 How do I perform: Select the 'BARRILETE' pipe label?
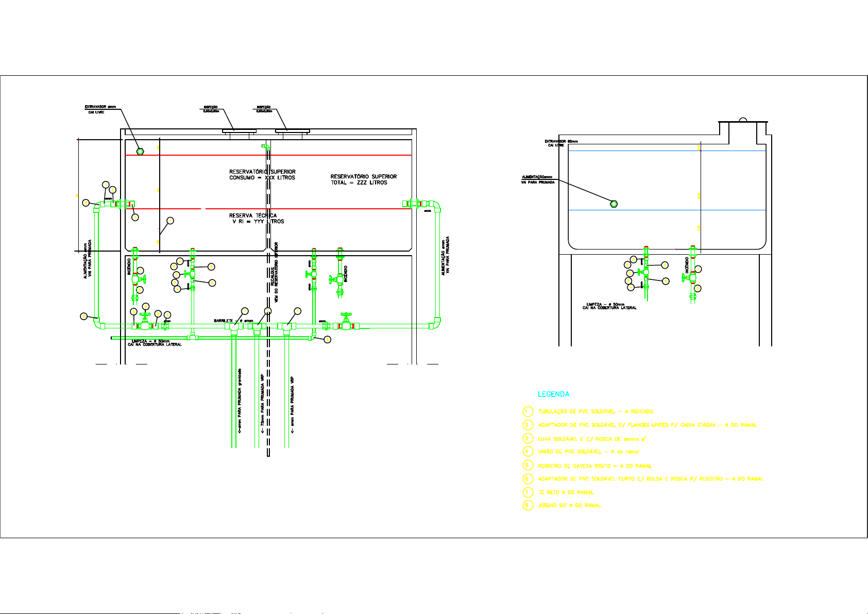224,321
